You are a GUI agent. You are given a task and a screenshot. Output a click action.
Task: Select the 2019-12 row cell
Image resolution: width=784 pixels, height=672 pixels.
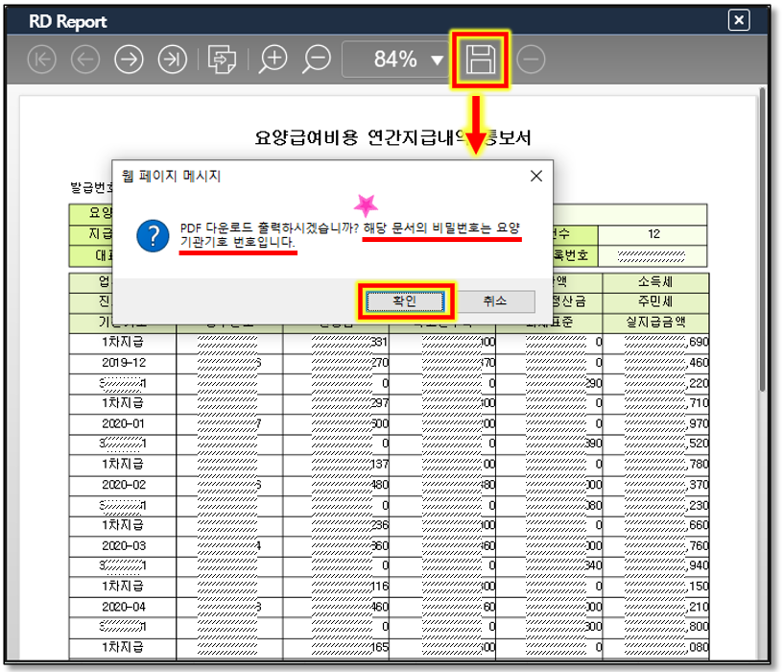[122, 363]
